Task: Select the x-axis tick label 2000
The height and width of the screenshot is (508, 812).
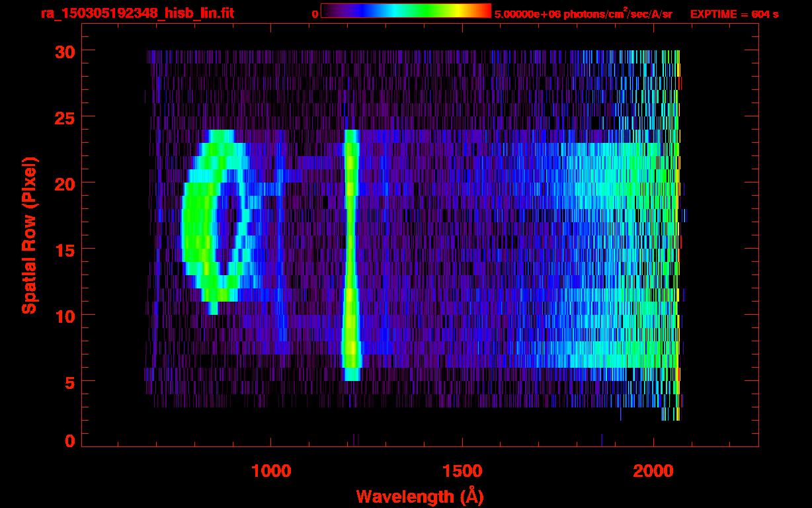Action: pos(653,471)
